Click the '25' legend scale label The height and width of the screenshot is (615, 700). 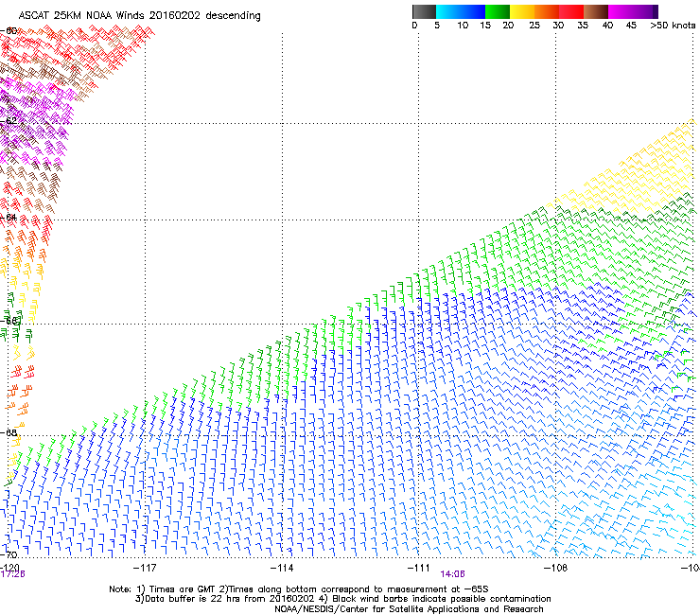tap(534, 26)
